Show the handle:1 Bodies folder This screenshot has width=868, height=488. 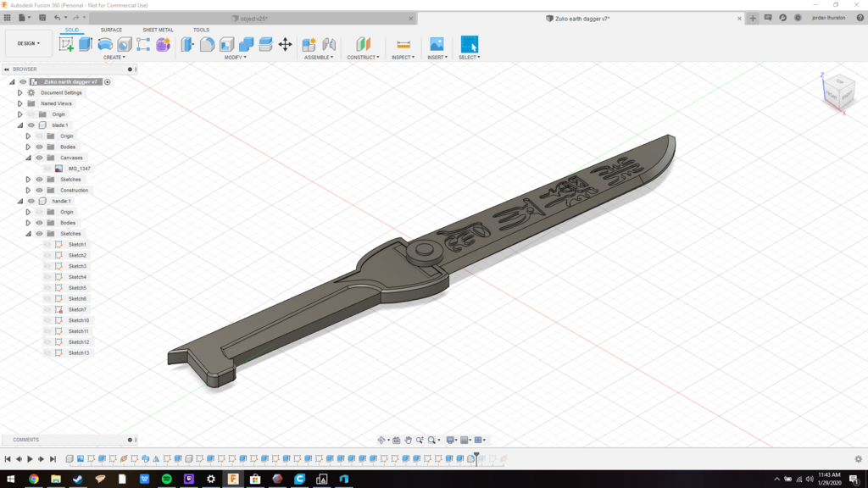click(x=38, y=222)
